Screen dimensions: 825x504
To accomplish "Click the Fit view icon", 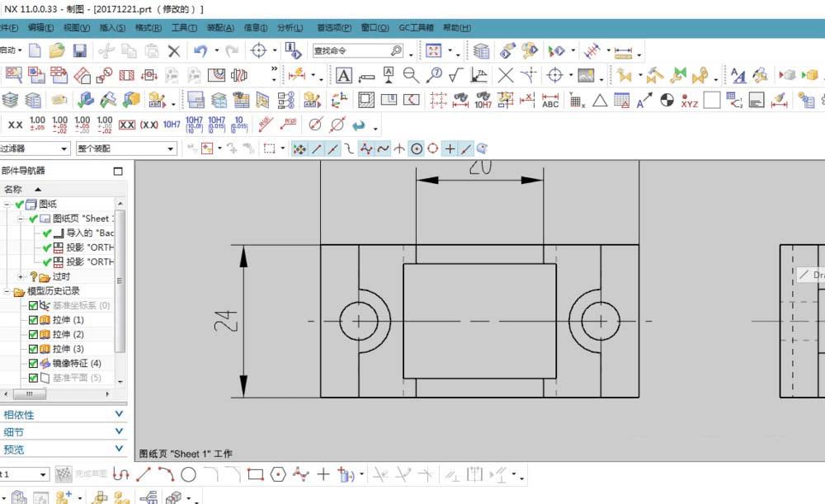I will 434,50.
